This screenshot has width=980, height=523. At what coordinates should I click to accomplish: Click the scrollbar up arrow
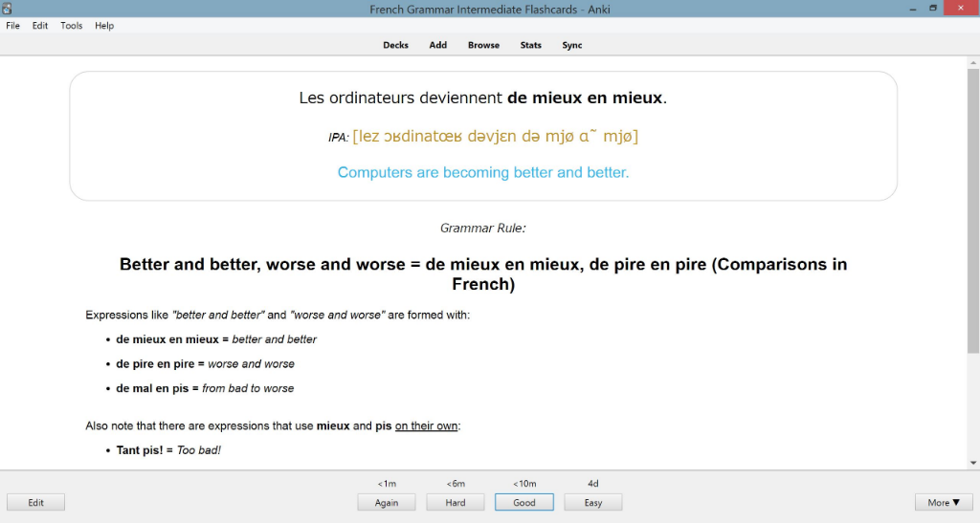(973, 63)
